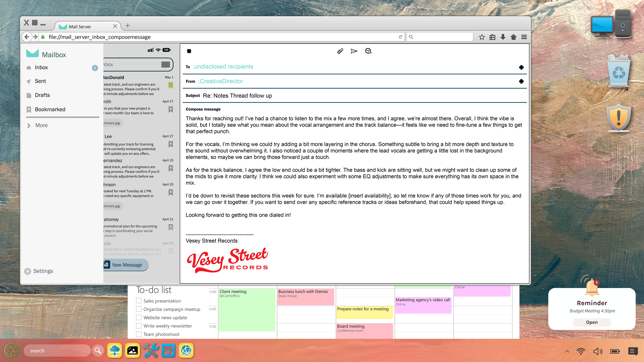This screenshot has width=644, height=362.
Task: Send the message with paper plane icon
Action: pyautogui.click(x=354, y=51)
